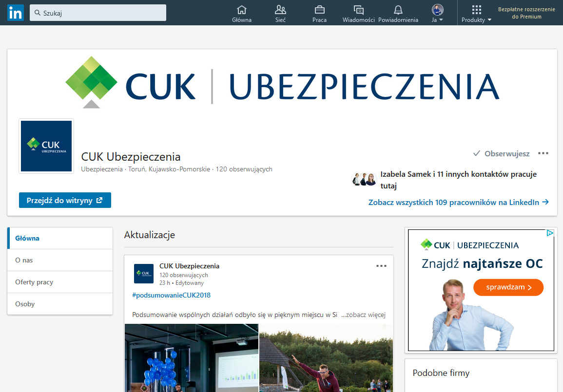The image size is (563, 392).
Task: Open the Produkty grid icon
Action: point(476,10)
